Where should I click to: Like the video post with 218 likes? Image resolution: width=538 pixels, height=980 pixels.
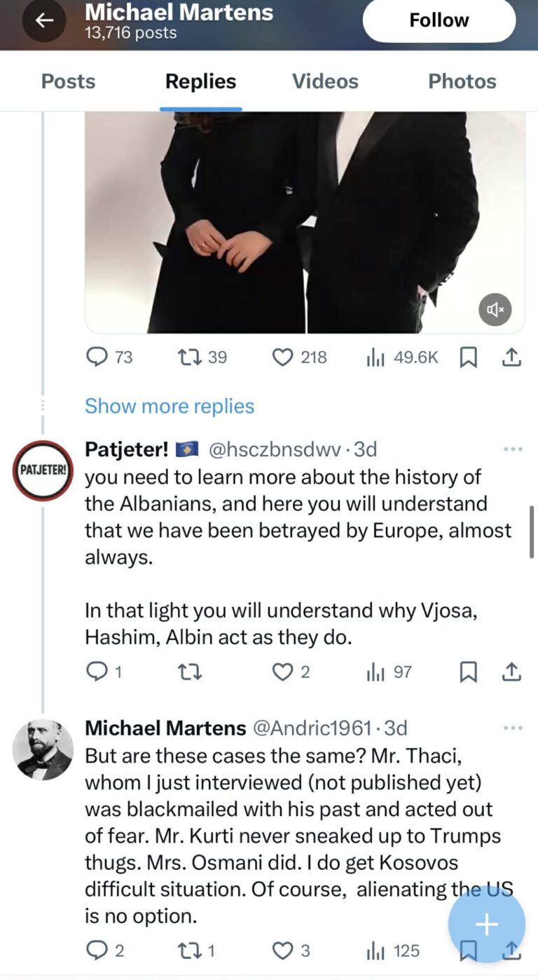point(282,358)
